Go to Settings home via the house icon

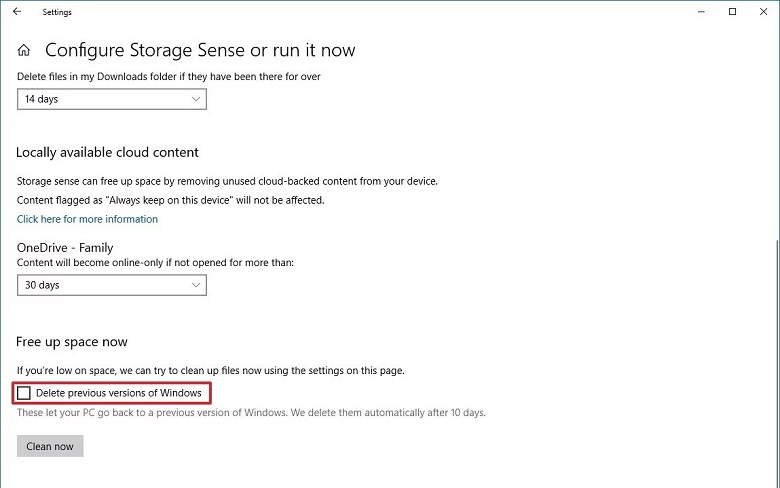24,50
